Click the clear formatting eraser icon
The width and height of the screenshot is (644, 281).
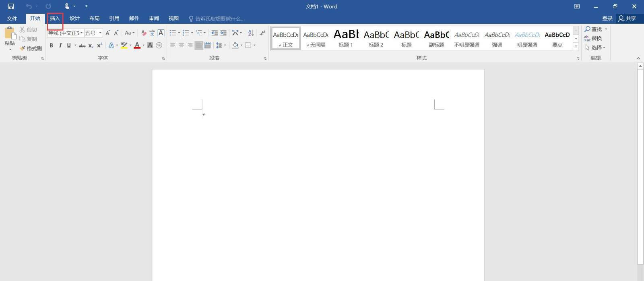click(x=144, y=33)
